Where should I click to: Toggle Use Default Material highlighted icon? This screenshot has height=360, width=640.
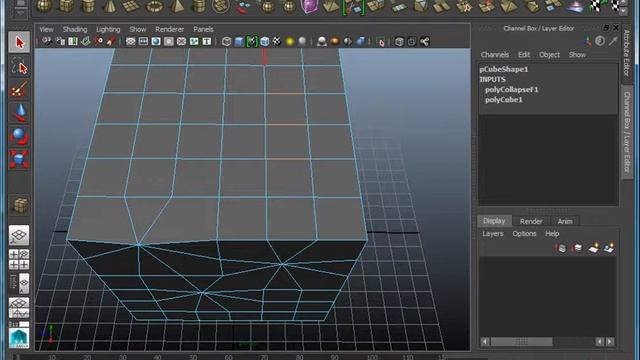point(252,41)
